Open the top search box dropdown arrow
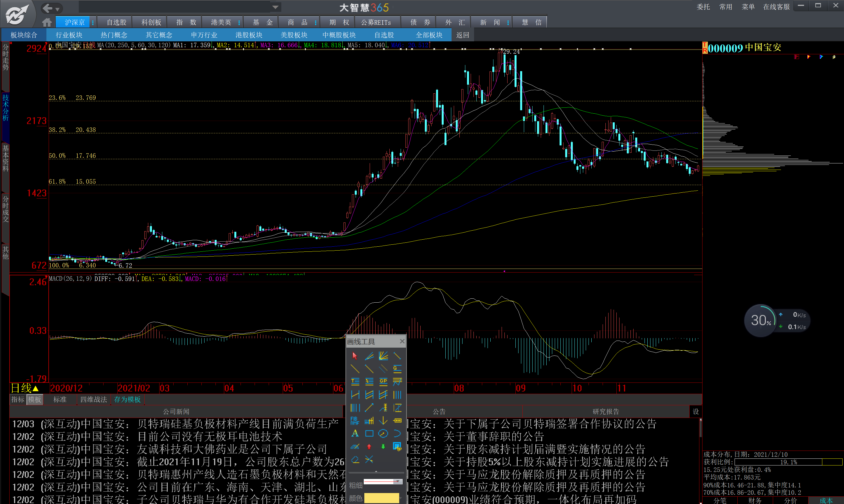Image resolution: width=844 pixels, height=504 pixels. click(275, 7)
